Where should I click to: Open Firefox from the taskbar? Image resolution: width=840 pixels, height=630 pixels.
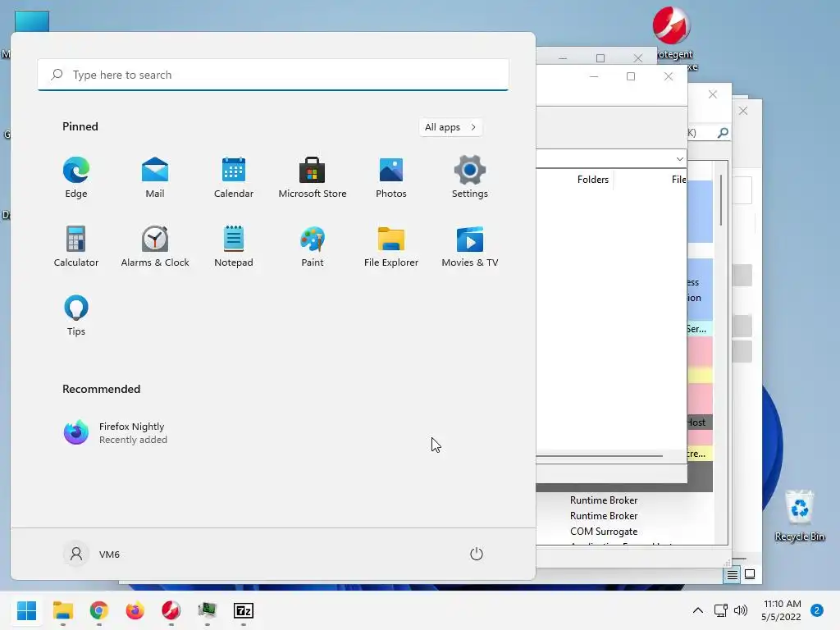point(135,610)
